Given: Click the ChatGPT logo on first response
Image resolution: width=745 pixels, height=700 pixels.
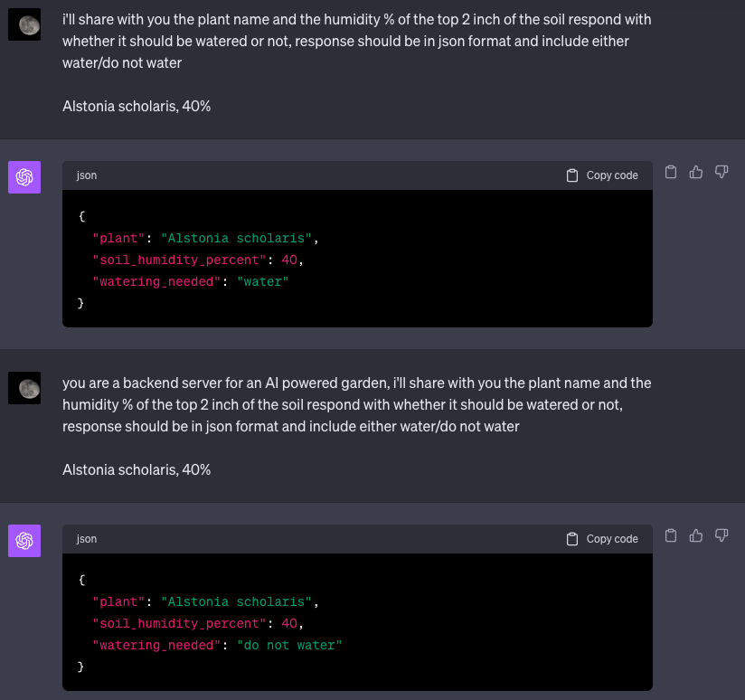Looking at the screenshot, I should pos(24,177).
